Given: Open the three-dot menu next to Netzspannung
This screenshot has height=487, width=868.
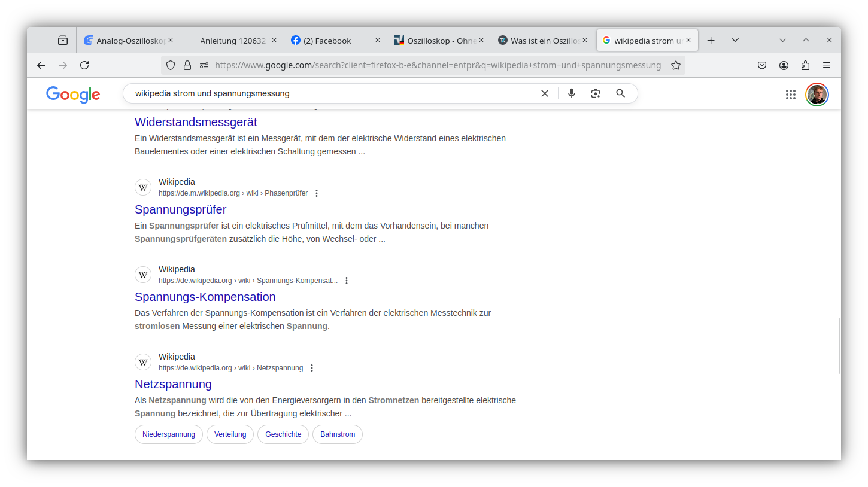Looking at the screenshot, I should pos(311,367).
